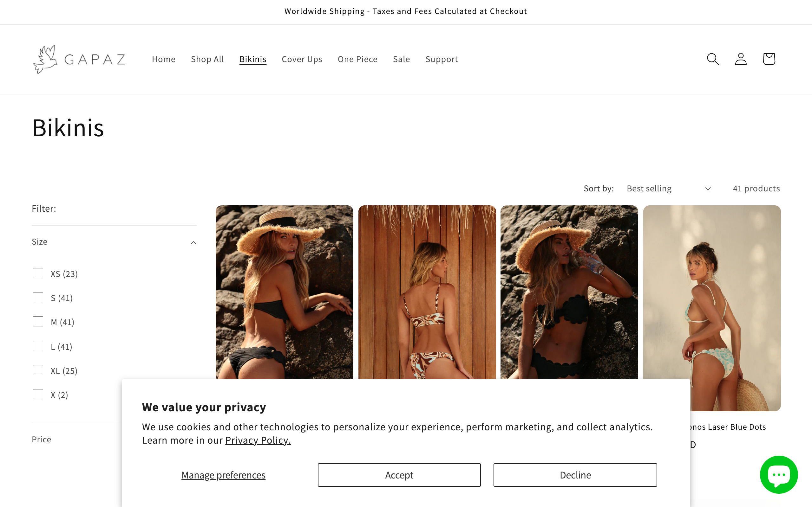Switch to the Bikinis menu item
The image size is (812, 507).
tap(253, 59)
